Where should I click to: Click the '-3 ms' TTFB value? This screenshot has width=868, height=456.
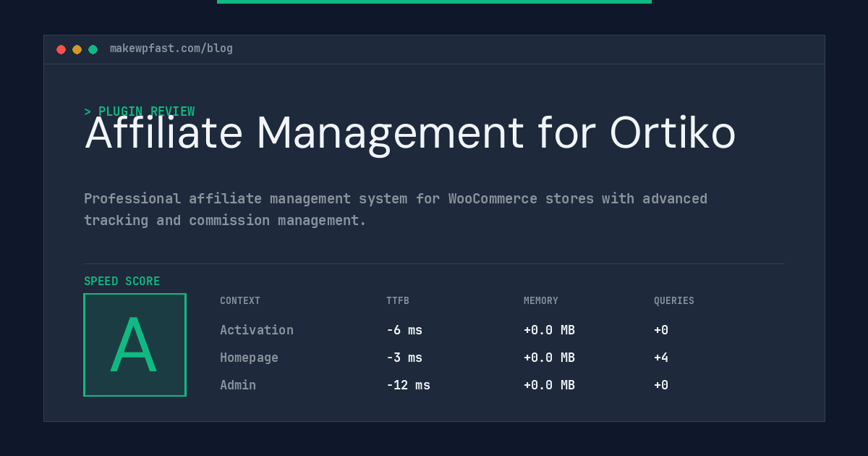404,358
